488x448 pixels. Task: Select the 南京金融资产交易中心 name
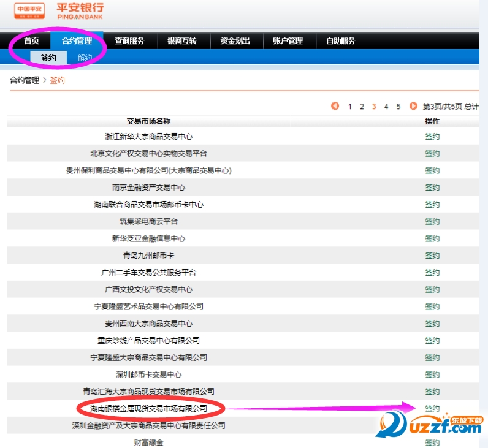coord(148,188)
